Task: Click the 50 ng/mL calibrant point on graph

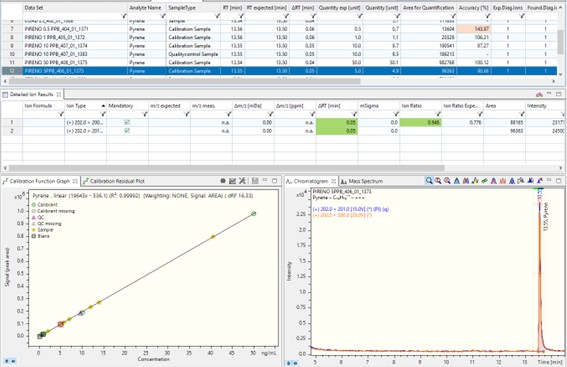Action: tap(253, 214)
